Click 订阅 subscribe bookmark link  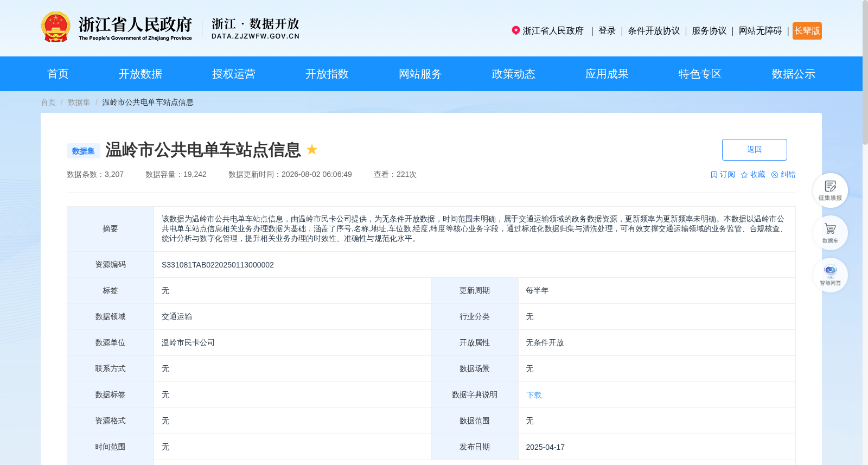[723, 175]
